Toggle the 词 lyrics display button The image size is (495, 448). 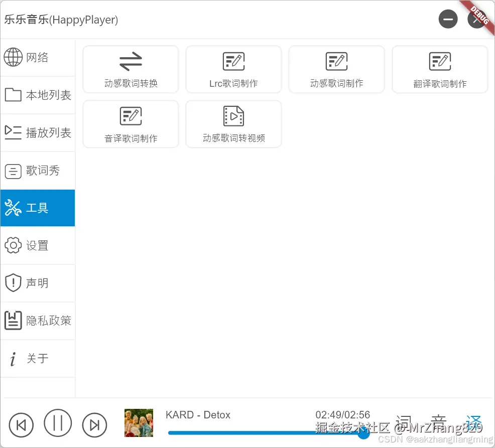(405, 422)
